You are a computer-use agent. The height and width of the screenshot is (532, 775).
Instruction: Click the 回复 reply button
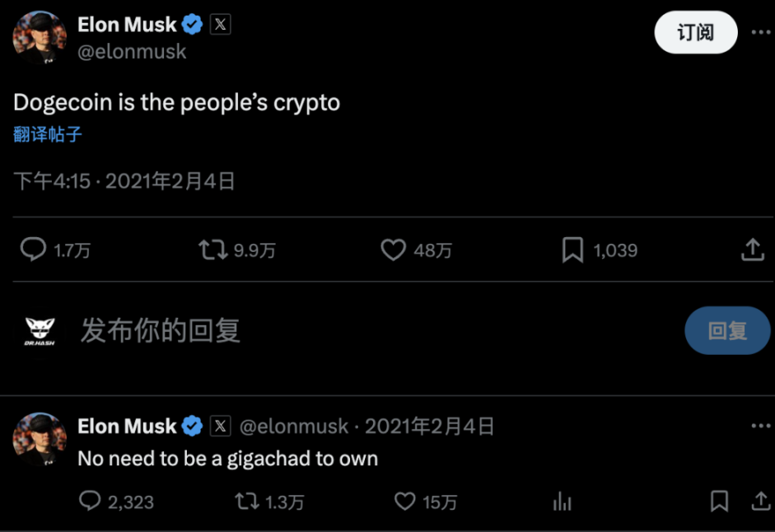pos(727,330)
